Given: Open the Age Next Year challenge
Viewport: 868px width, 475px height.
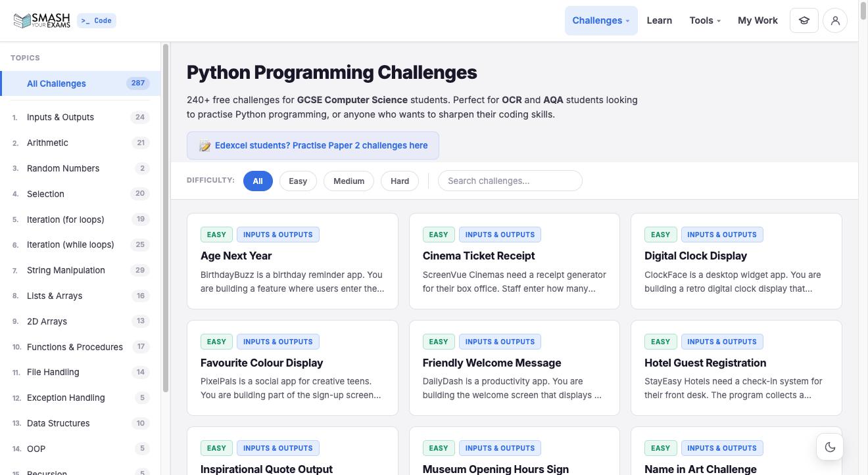Looking at the screenshot, I should 293,261.
